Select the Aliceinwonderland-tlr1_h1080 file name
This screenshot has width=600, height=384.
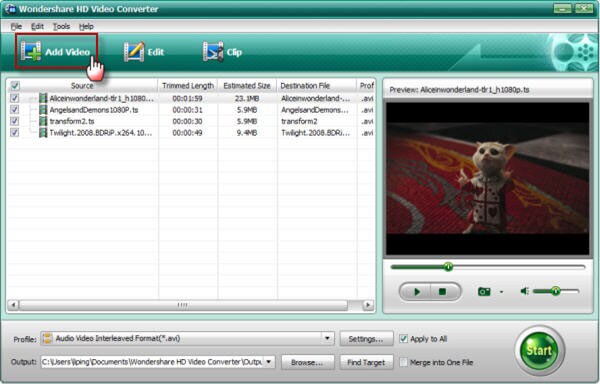(x=102, y=98)
